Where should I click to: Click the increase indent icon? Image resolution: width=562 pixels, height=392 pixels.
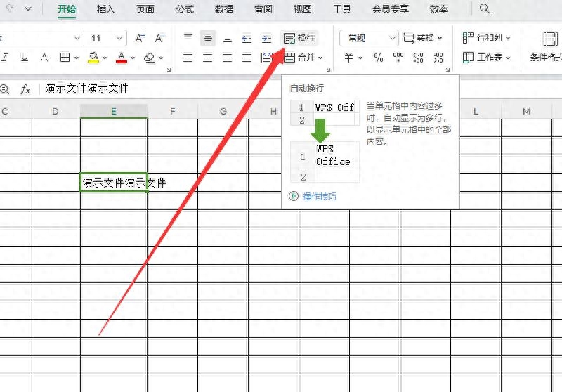coord(266,38)
